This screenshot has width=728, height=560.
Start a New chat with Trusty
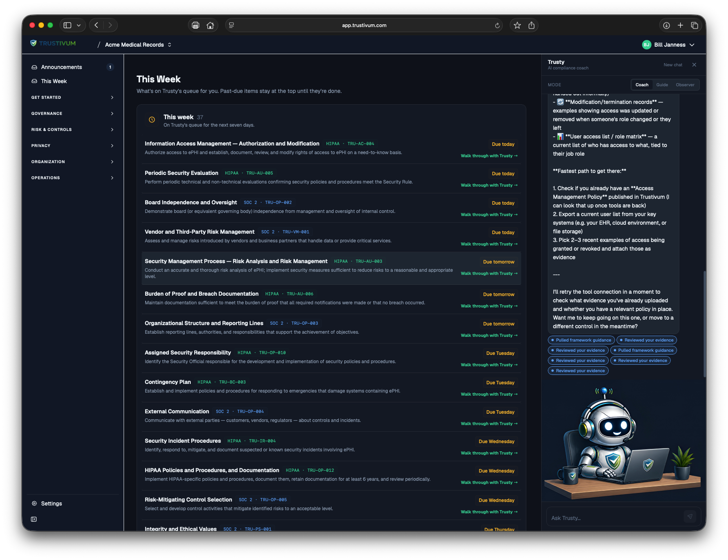(x=673, y=65)
